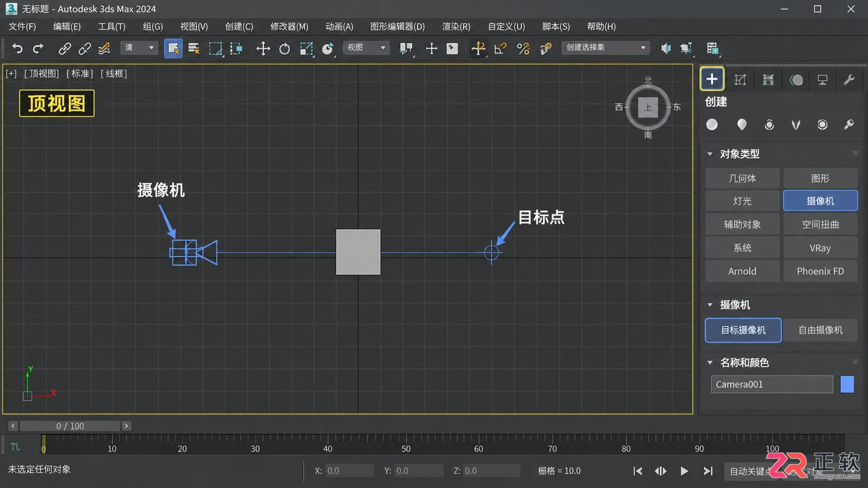The image size is (868, 488).
Task: Toggle the Spinner Snap button
Action: pyautogui.click(x=546, y=48)
